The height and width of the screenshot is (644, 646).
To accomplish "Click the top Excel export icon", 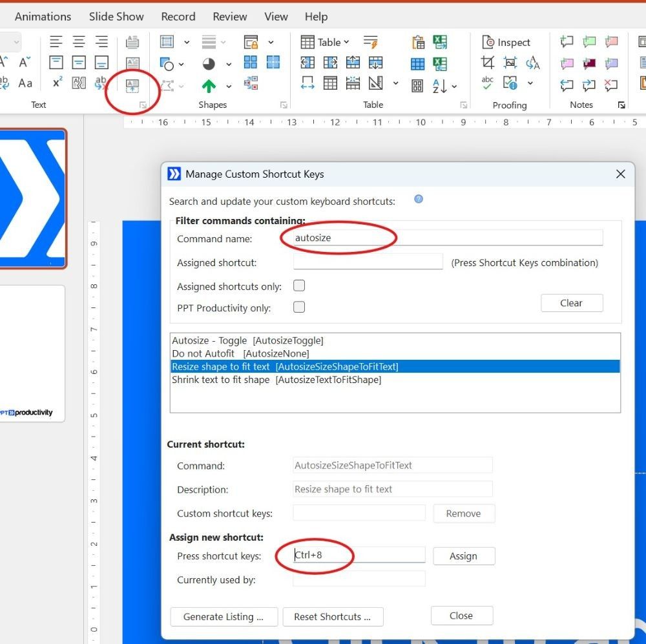I will [440, 41].
